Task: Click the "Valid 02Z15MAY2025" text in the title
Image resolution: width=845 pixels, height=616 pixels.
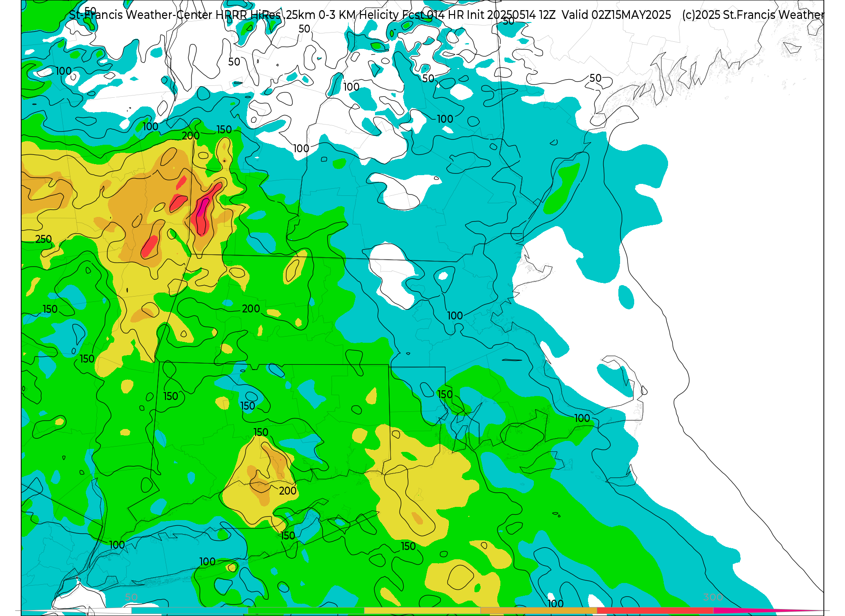Action: [x=616, y=15]
